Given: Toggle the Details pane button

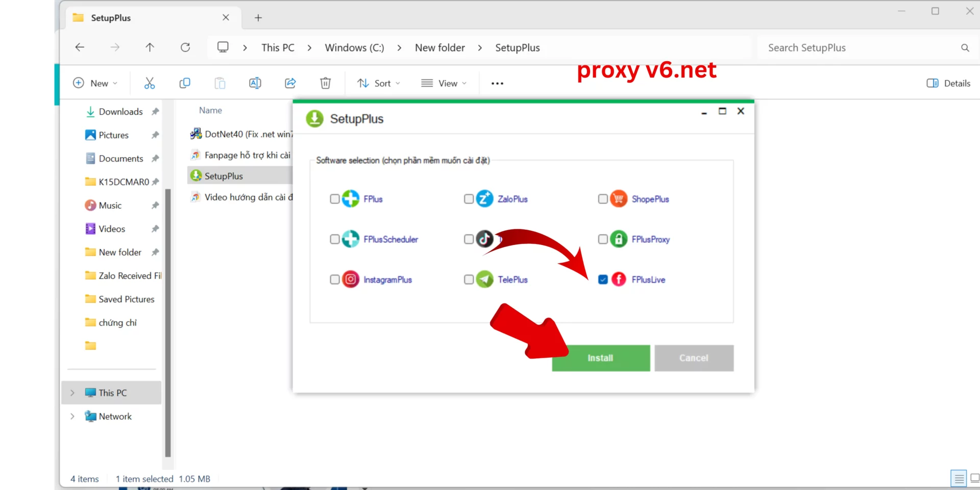Looking at the screenshot, I should pyautogui.click(x=948, y=83).
